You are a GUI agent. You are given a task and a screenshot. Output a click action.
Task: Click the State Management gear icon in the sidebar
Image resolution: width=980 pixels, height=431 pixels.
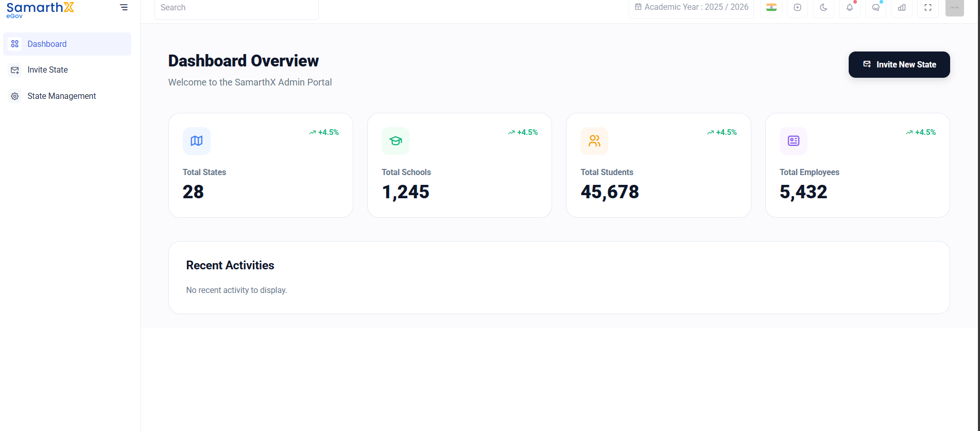point(15,96)
